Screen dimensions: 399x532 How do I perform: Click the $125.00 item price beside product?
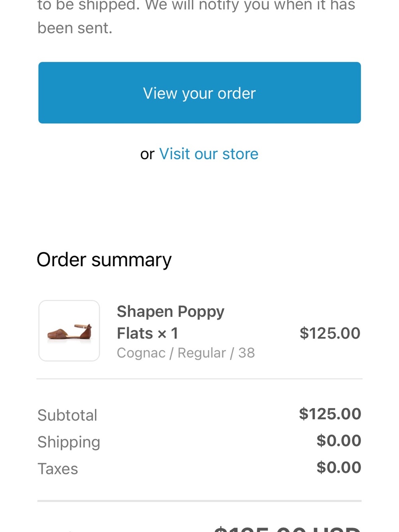pyautogui.click(x=330, y=333)
